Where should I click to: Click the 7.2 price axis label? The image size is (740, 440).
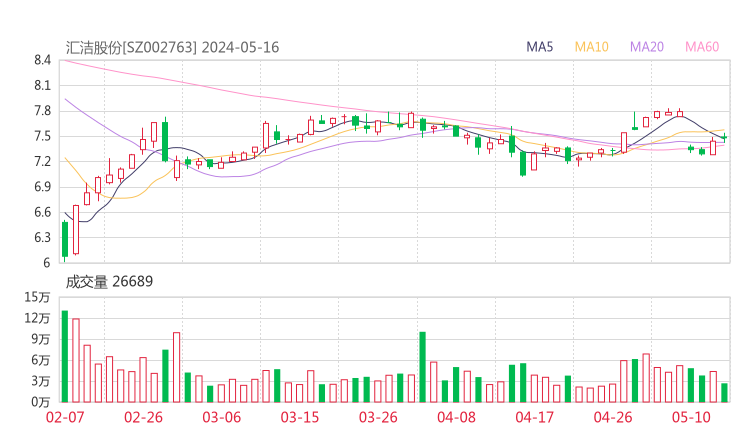(x=42, y=161)
